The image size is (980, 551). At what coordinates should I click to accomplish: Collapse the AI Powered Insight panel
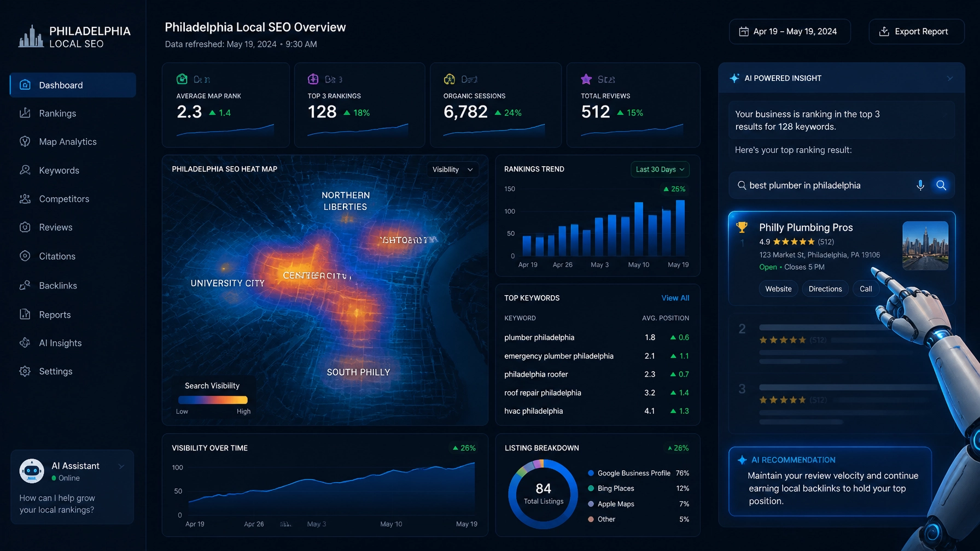[950, 79]
